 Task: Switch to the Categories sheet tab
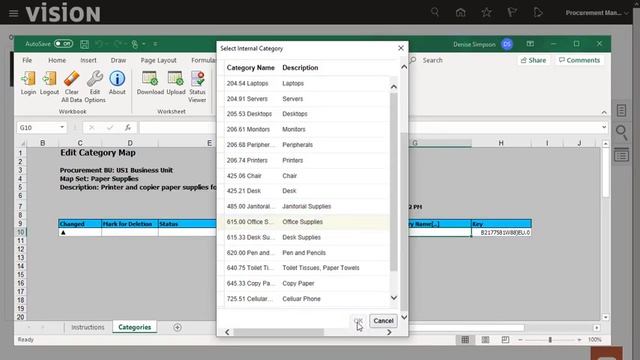[135, 327]
